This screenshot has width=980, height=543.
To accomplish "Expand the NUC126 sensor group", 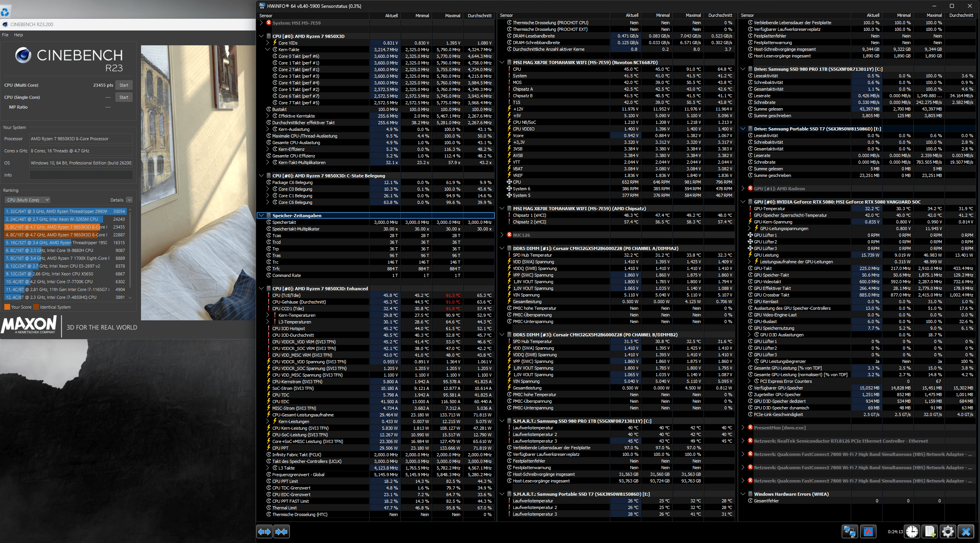I will pos(502,235).
